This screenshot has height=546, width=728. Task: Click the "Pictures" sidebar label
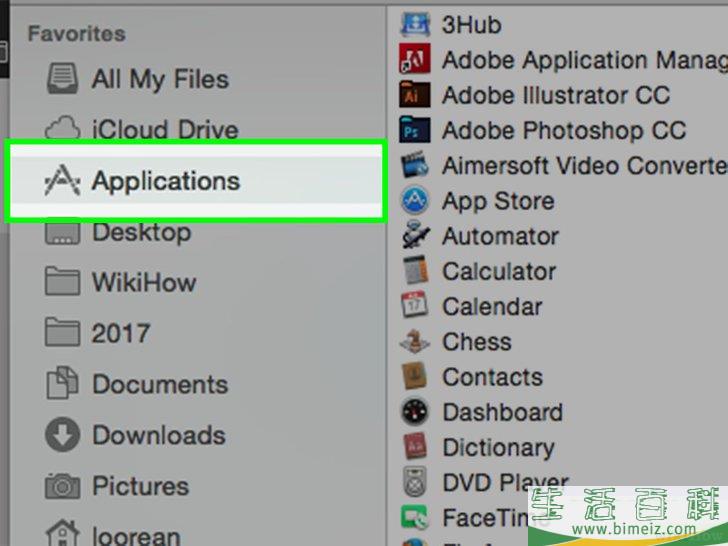(x=141, y=486)
